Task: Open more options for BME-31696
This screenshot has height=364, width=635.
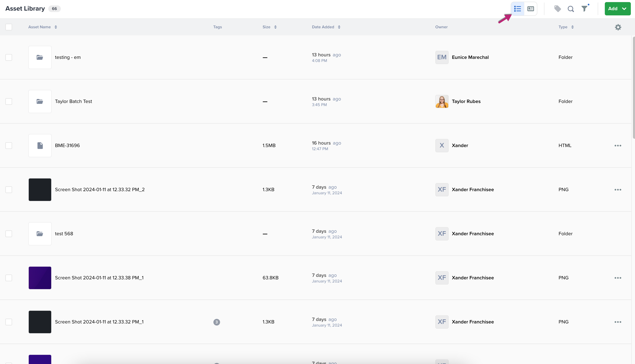Action: click(618, 146)
